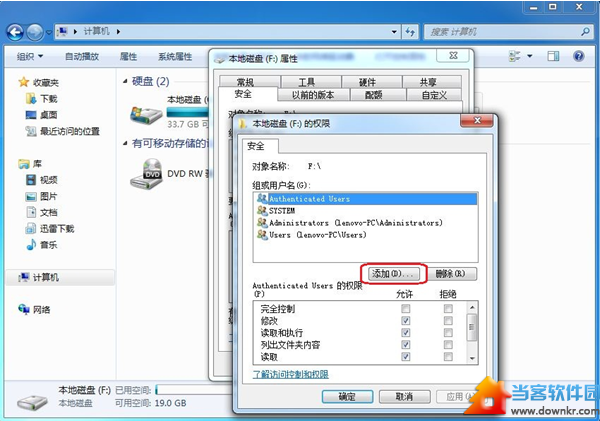The width and height of the screenshot is (600, 421).
Task: Click the Forward navigation arrow in Explorer
Action: point(35,32)
